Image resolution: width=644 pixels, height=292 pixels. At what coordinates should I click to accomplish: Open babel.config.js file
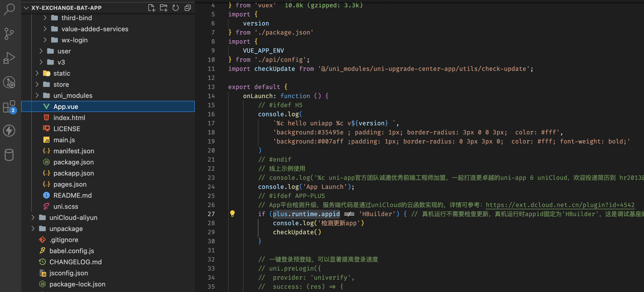pos(108,251)
